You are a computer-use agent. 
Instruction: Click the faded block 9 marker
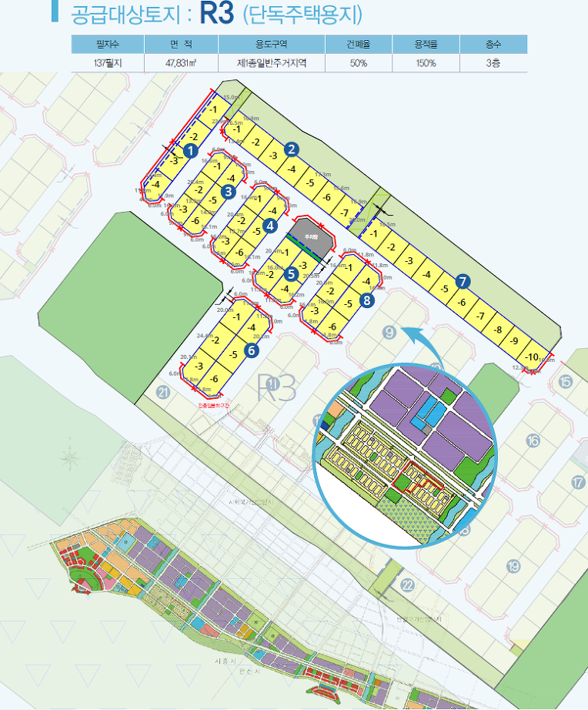(389, 333)
